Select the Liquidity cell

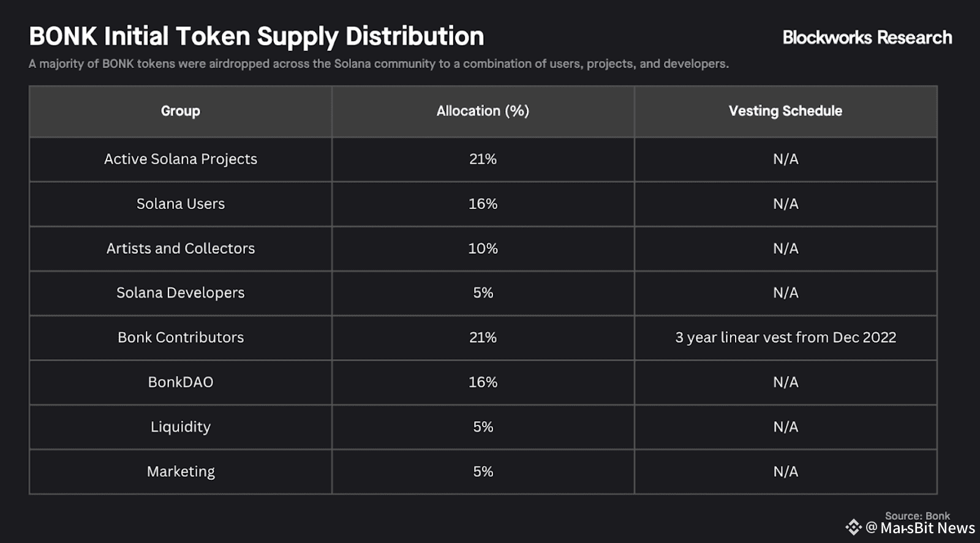(181, 427)
